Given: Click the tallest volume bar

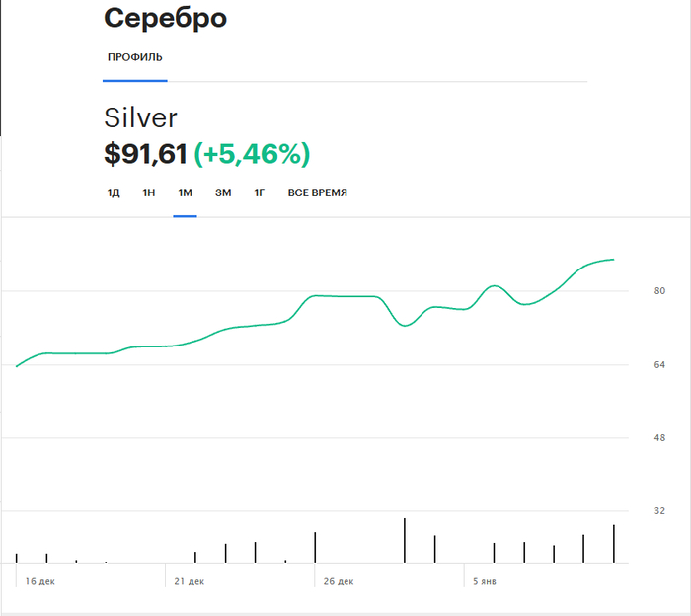Looking at the screenshot, I should point(405,540).
